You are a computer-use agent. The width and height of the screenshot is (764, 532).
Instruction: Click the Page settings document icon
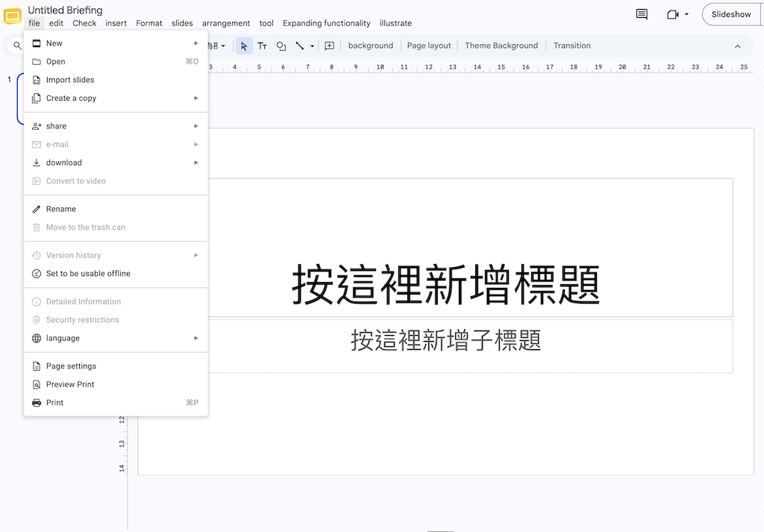click(x=37, y=366)
